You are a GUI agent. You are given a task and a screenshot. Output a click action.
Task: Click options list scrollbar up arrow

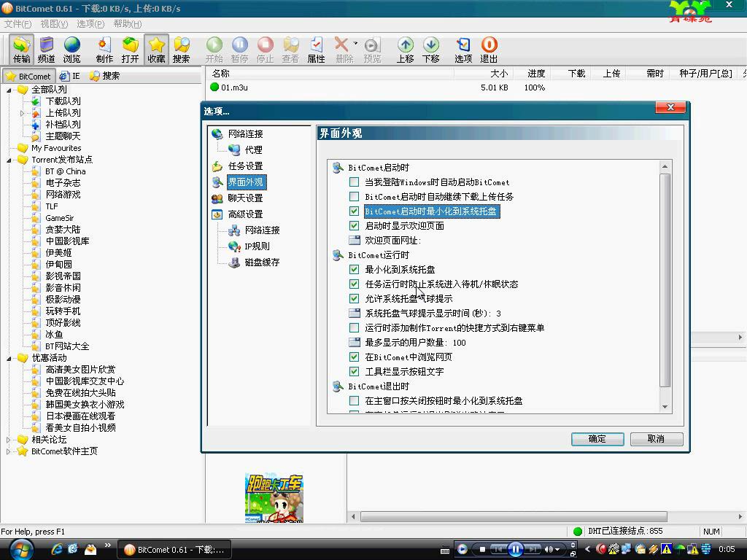[665, 167]
